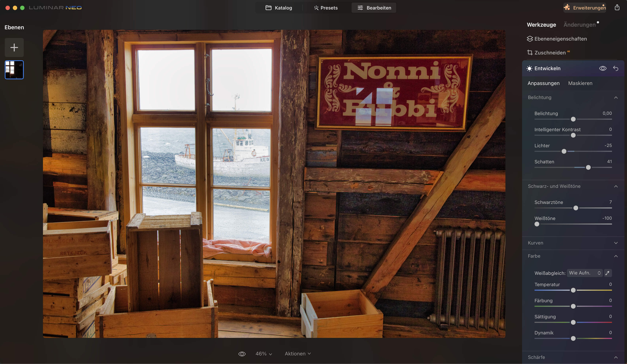627x364 pixels.
Task: Open the Erweiterungen extensions panel
Action: coord(585,8)
